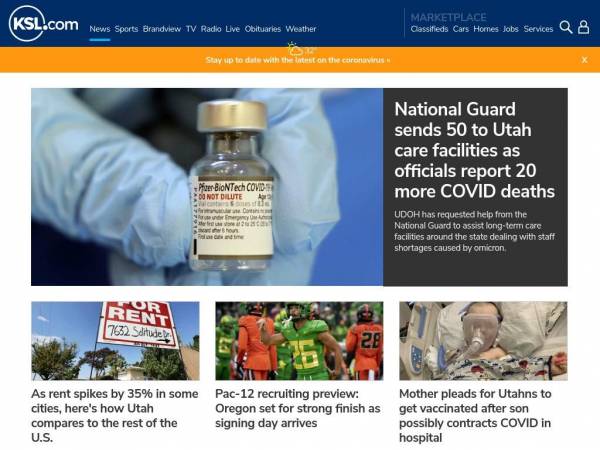
Task: Open Marketplace Services
Action: (x=538, y=29)
